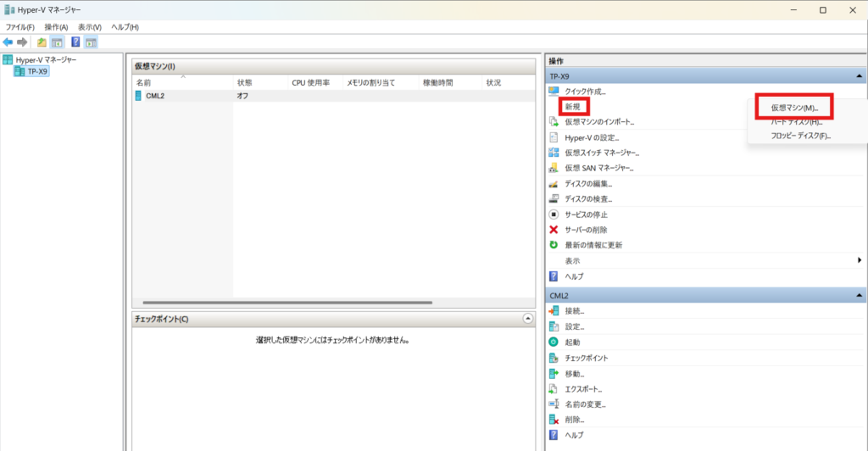Screen dimensions: 868x451
Task: Click the green 最新の情報に更新 refresh icon
Action: (x=554, y=245)
